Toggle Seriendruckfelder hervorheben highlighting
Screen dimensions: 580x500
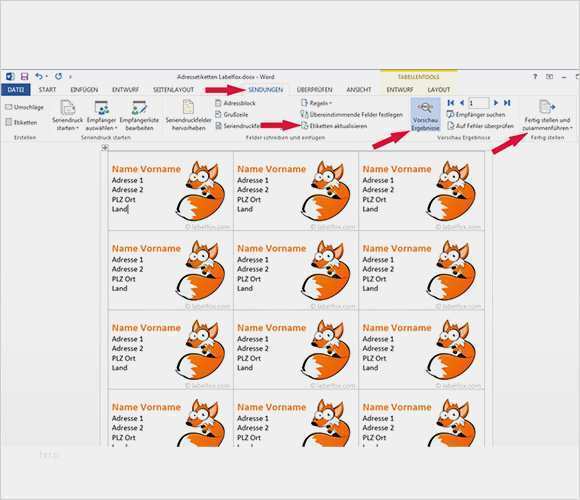click(188, 115)
